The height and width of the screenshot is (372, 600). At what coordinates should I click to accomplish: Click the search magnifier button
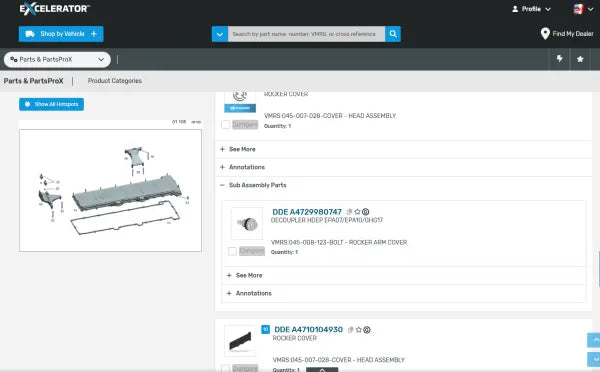click(x=393, y=34)
